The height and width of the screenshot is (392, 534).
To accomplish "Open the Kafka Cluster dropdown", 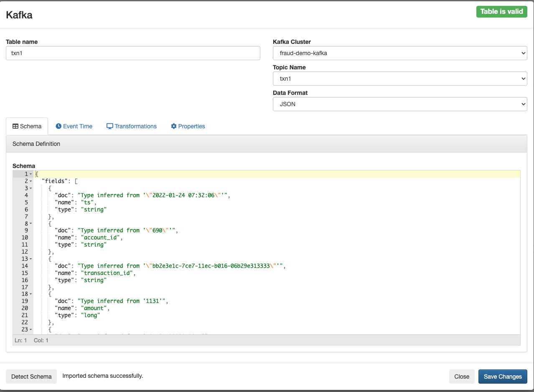I will 400,53.
